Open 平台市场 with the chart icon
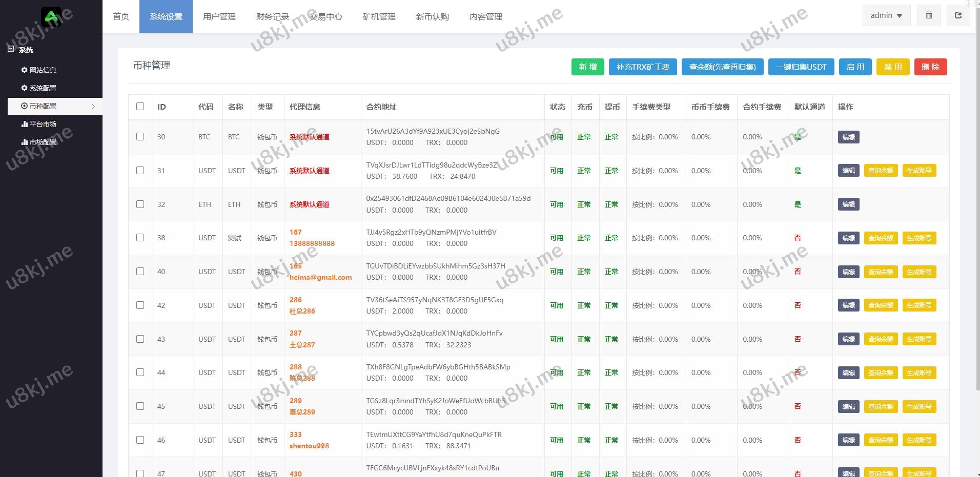Screen dimensions: 980x477 pyautogui.click(x=39, y=124)
